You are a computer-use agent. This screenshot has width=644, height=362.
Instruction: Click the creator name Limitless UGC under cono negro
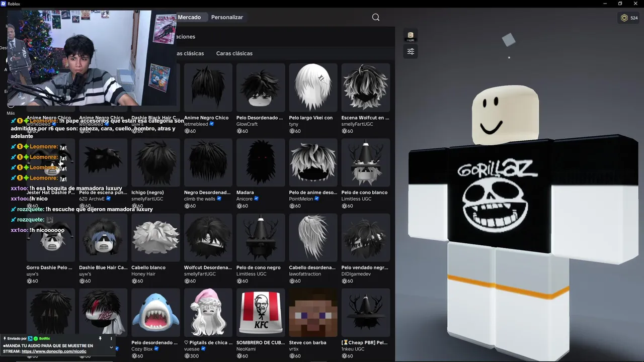coord(252,274)
